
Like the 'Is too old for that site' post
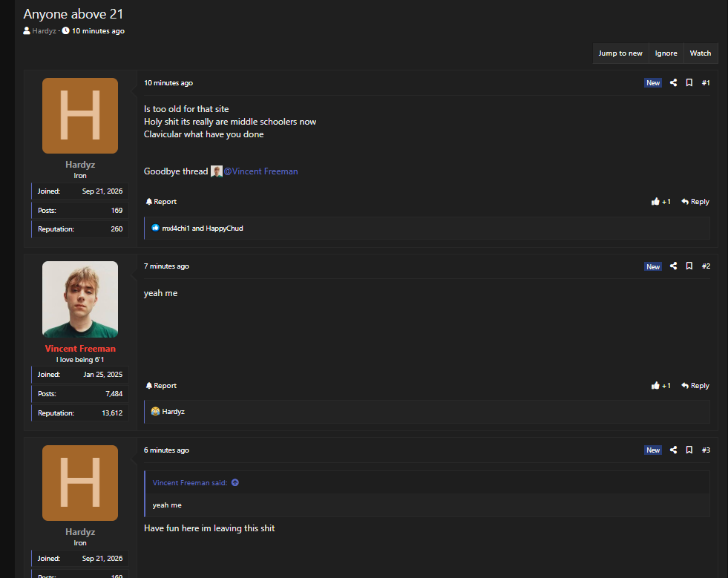(x=660, y=202)
